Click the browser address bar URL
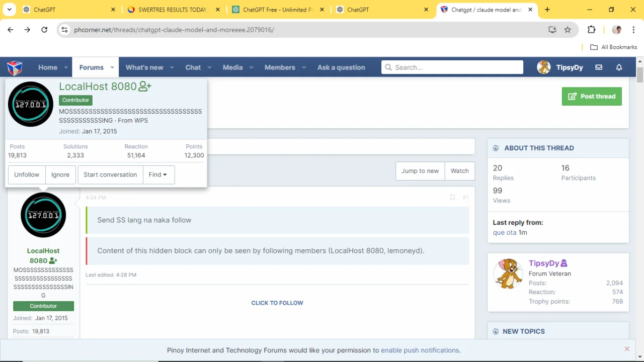This screenshot has height=362, width=644. (x=174, y=30)
